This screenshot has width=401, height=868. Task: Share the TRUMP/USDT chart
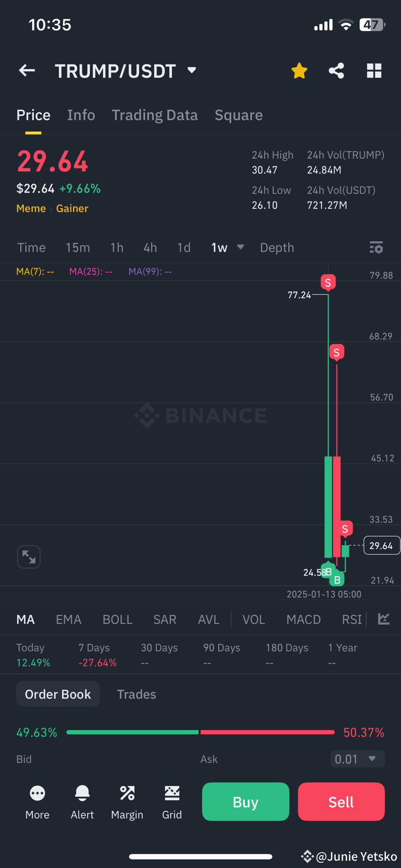336,71
